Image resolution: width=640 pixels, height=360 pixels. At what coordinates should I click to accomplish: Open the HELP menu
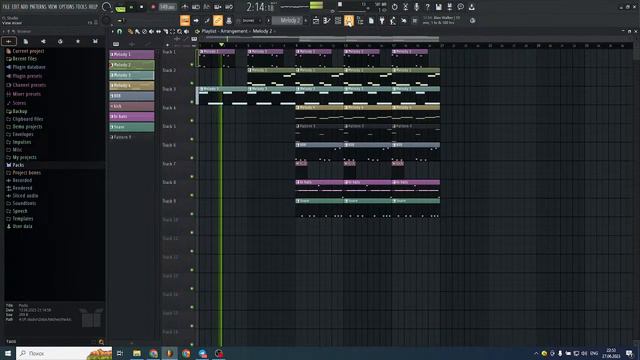tap(93, 7)
